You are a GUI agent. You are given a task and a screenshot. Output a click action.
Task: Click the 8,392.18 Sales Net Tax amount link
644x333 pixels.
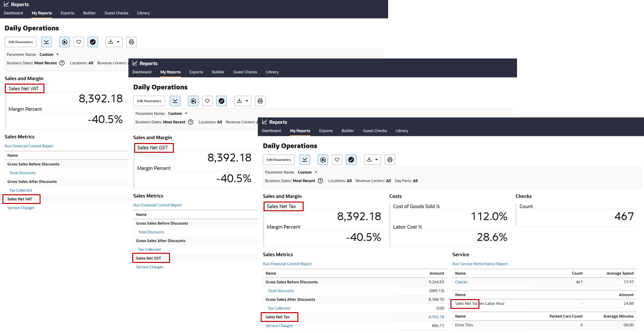436,317
